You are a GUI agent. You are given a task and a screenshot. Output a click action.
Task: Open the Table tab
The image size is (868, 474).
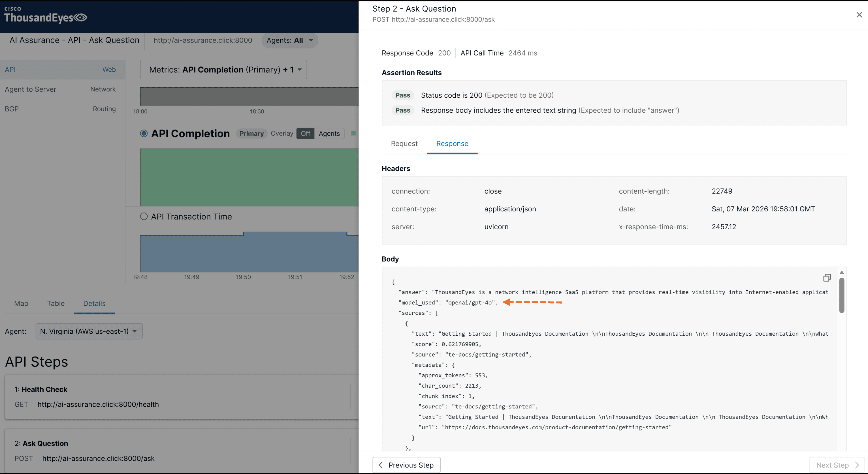click(55, 303)
